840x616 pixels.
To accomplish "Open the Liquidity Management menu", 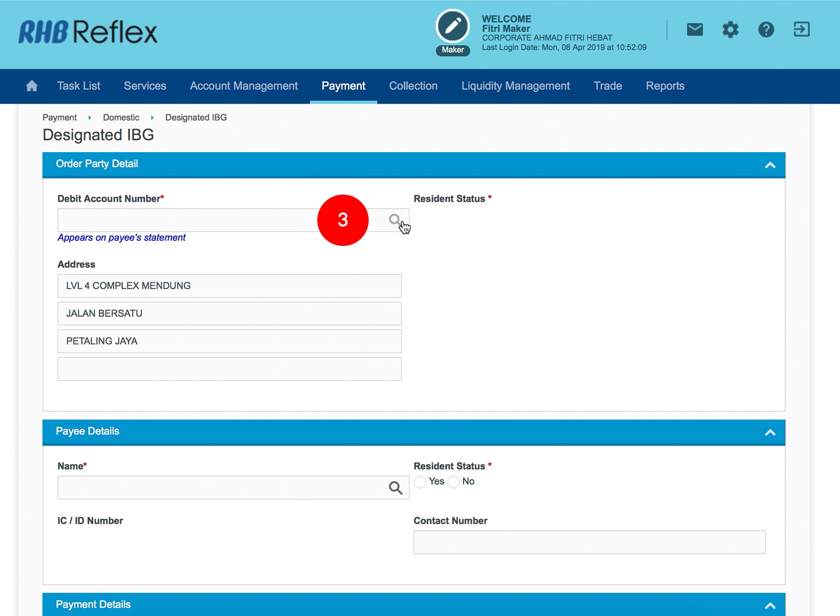I will (x=515, y=86).
